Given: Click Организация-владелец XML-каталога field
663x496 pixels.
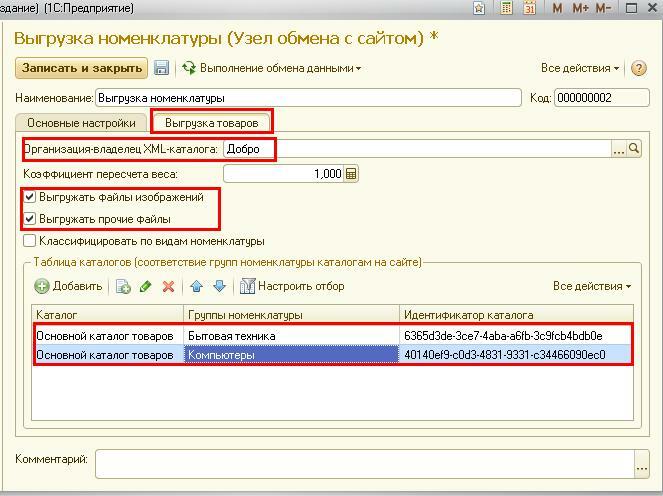Looking at the screenshot, I should (x=417, y=149).
